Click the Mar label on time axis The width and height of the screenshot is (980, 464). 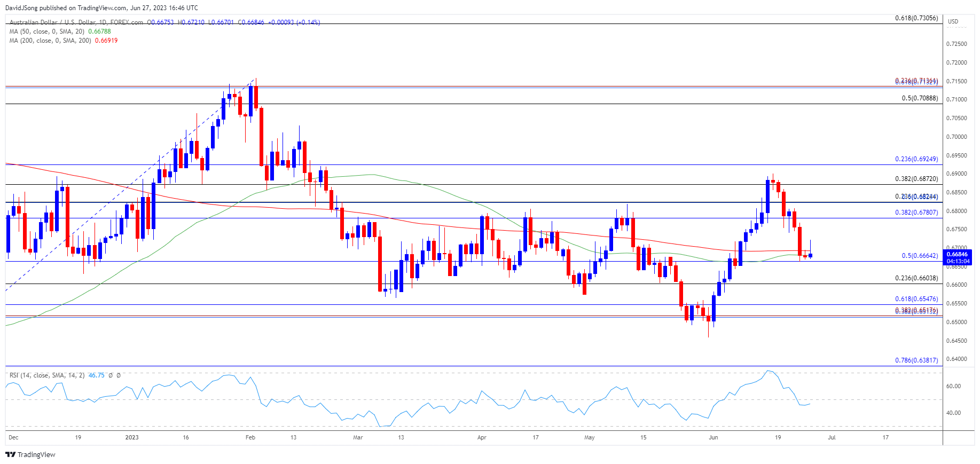pyautogui.click(x=358, y=437)
